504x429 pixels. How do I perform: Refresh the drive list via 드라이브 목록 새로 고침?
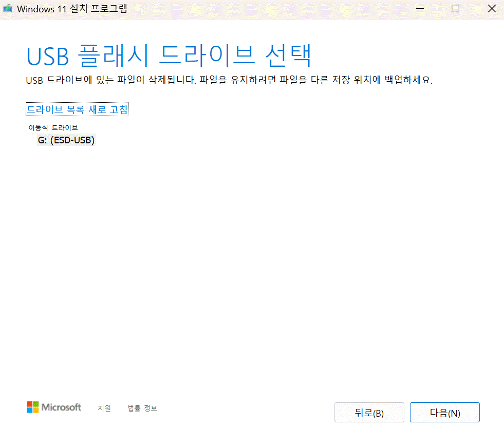[x=77, y=109]
